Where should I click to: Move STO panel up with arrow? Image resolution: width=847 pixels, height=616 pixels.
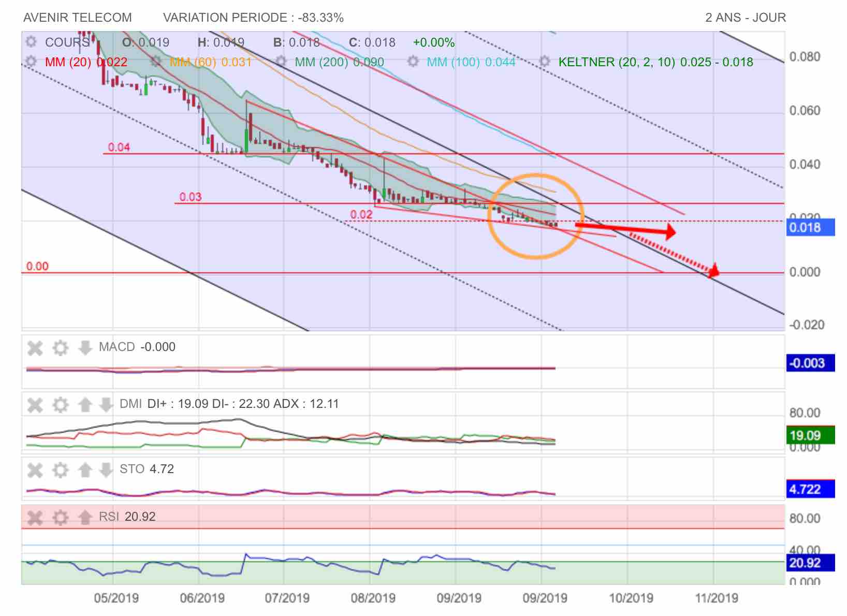85,470
